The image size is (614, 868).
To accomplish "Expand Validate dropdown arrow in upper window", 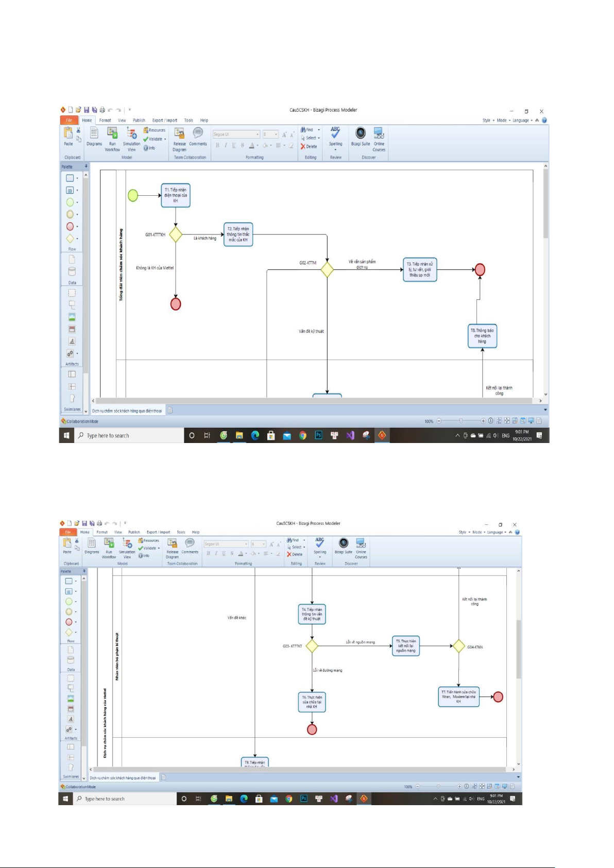I will pyautogui.click(x=165, y=139).
